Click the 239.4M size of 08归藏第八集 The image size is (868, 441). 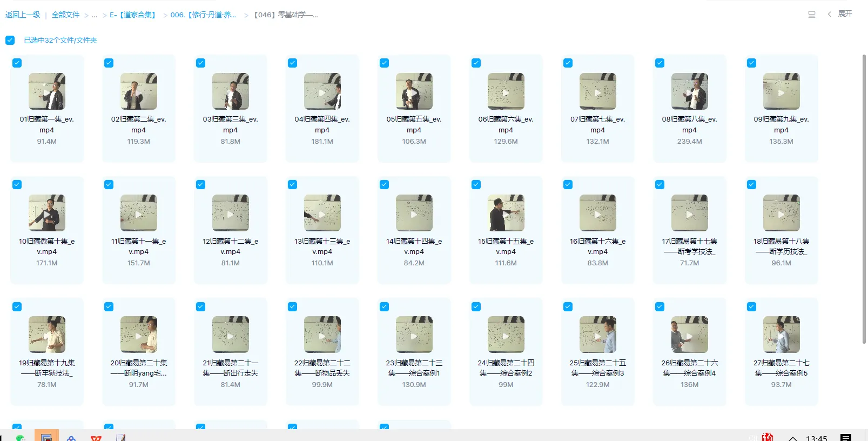(690, 142)
